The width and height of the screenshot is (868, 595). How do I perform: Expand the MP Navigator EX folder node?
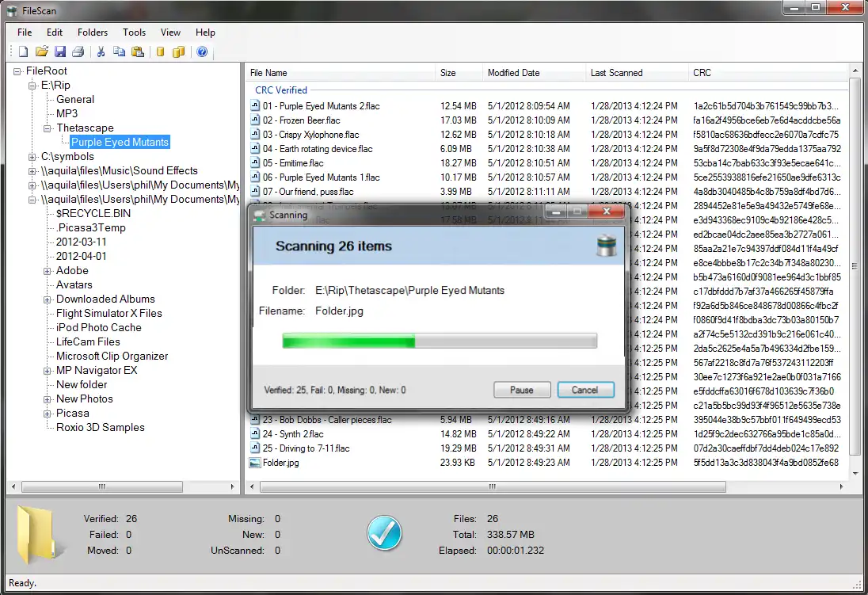[x=47, y=371]
